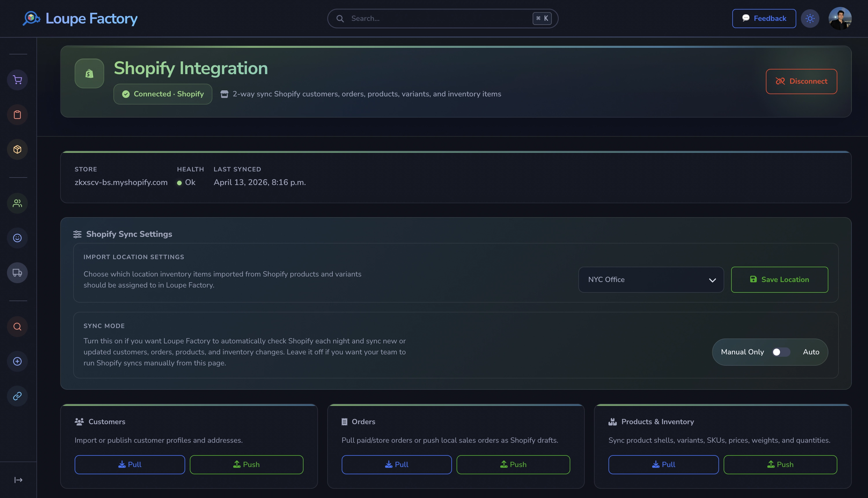868x498 pixels.
Task: Click the search magnifier icon in search bar
Action: (340, 19)
